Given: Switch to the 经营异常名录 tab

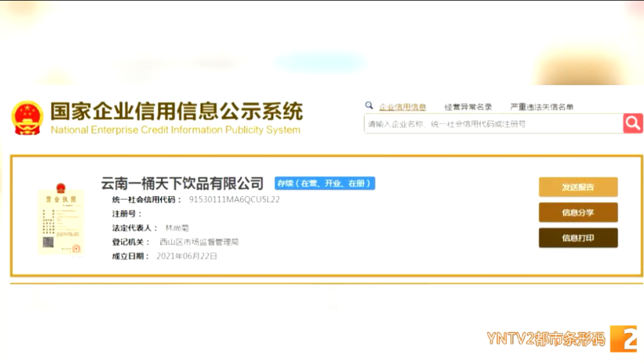Looking at the screenshot, I should point(468,107).
